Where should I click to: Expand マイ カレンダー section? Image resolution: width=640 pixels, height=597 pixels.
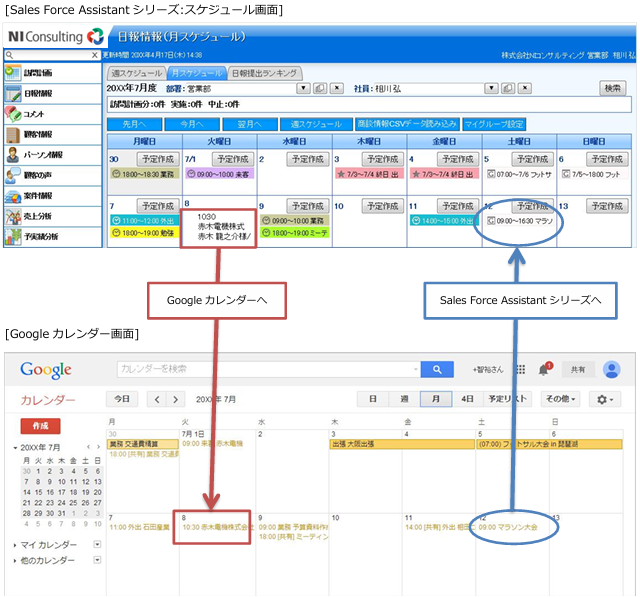click(15, 545)
